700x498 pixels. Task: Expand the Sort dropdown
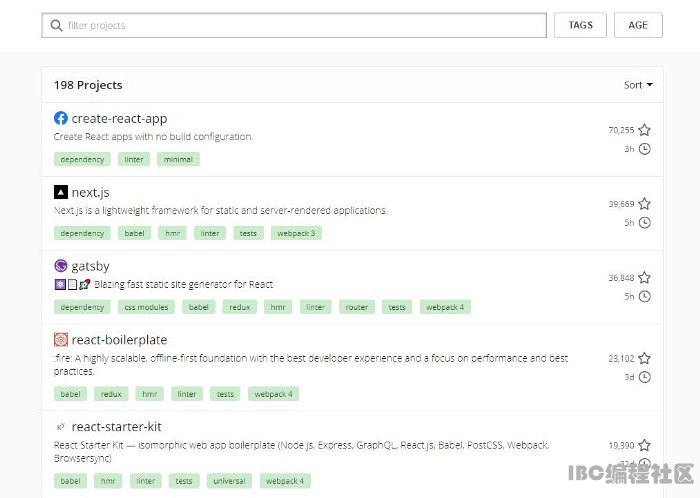point(638,85)
